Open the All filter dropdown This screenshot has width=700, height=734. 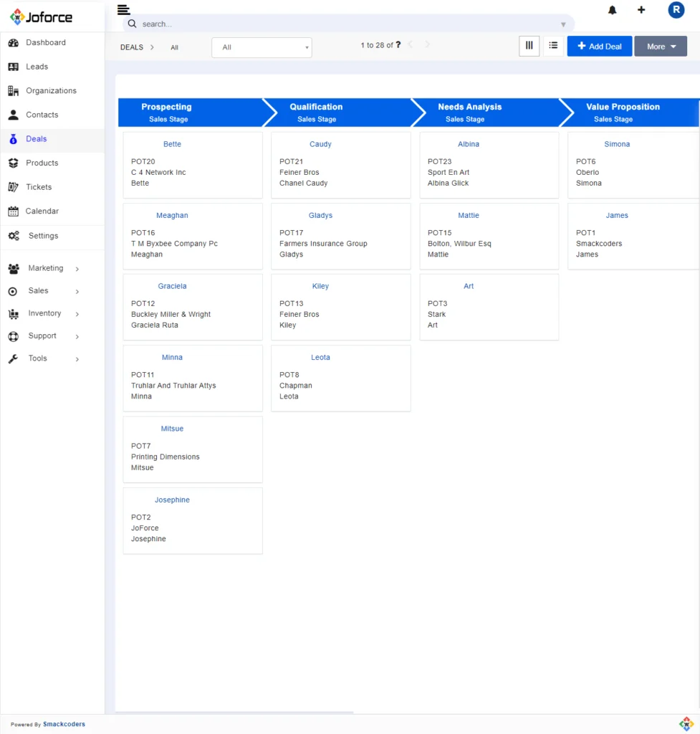[261, 47]
